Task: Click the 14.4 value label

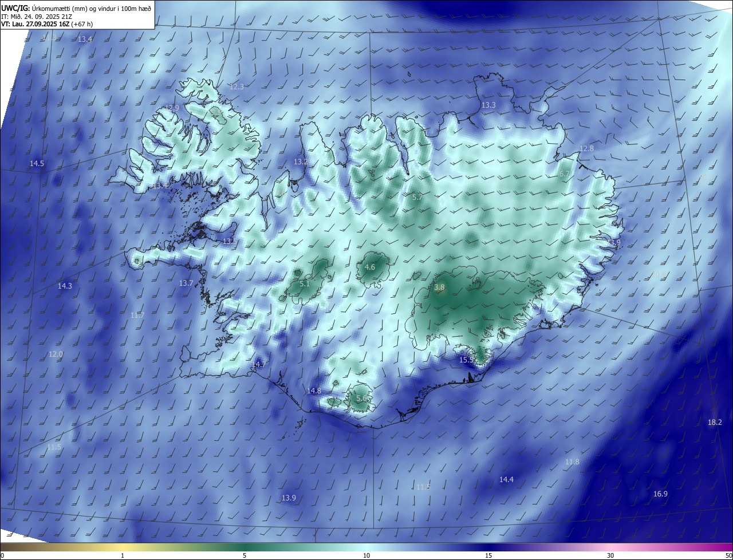Action: pos(506,480)
